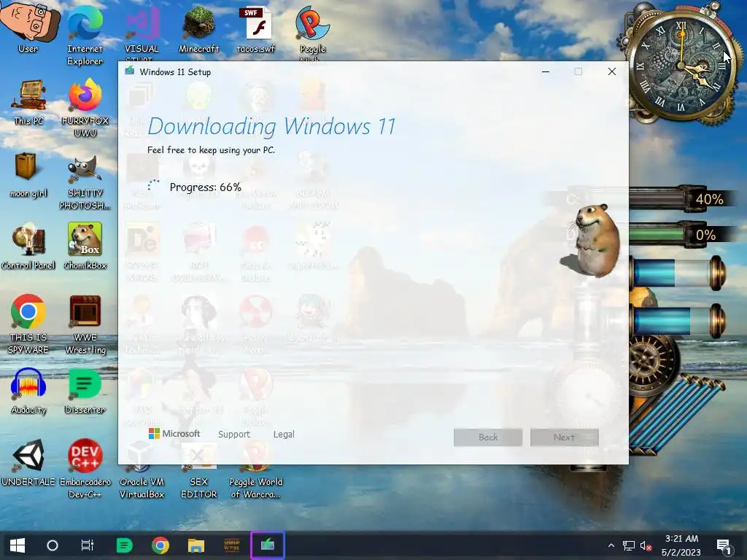Launch the Dissenter desktop shortcut
This screenshot has width=747, height=560.
point(85,392)
